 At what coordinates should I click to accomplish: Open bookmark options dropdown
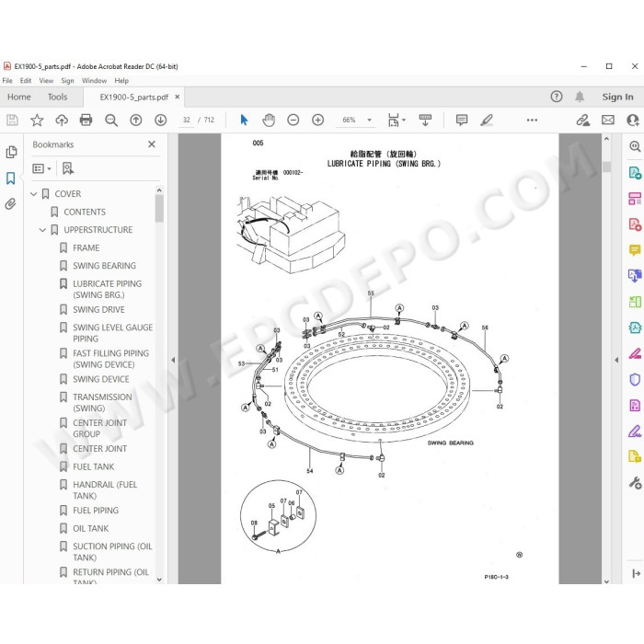[41, 168]
